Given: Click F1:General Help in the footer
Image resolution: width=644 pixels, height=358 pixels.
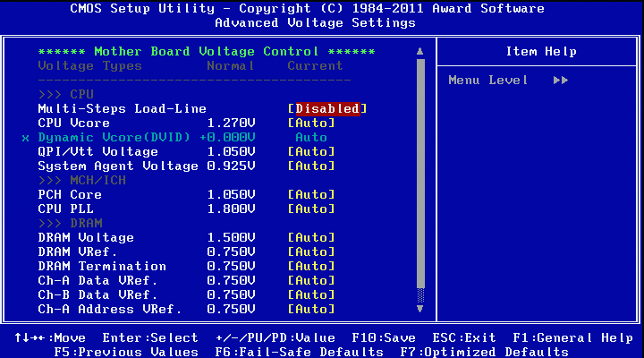Looking at the screenshot, I should [x=573, y=337].
